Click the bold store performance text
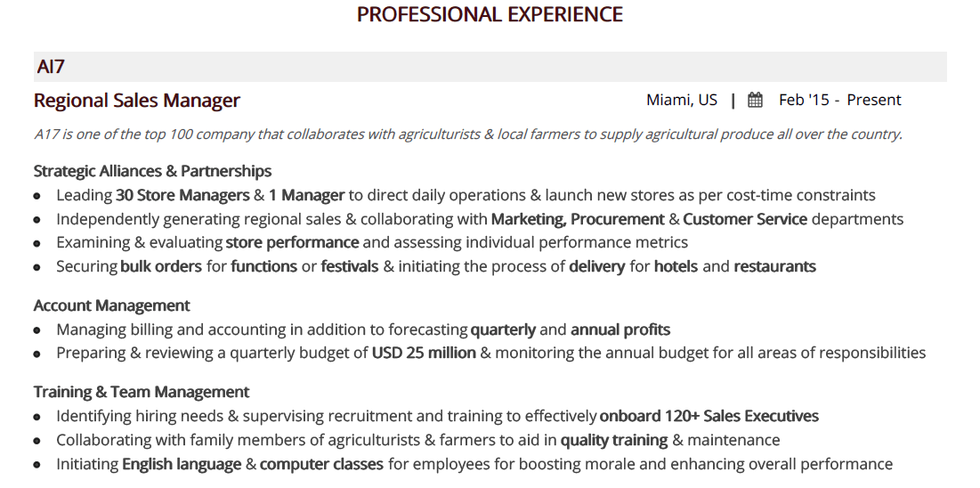Image resolution: width=980 pixels, height=488 pixels. tap(292, 242)
